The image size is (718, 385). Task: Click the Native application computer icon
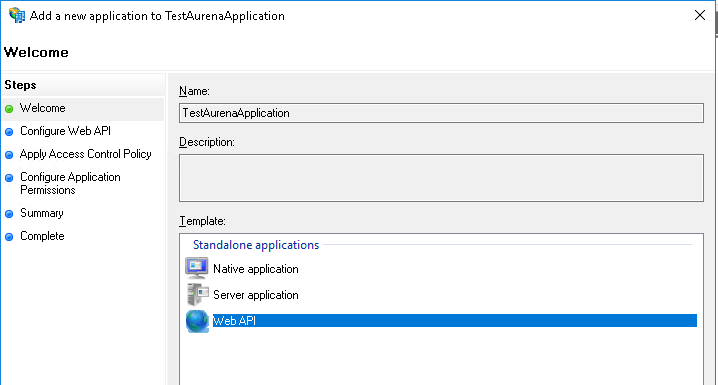(x=197, y=268)
